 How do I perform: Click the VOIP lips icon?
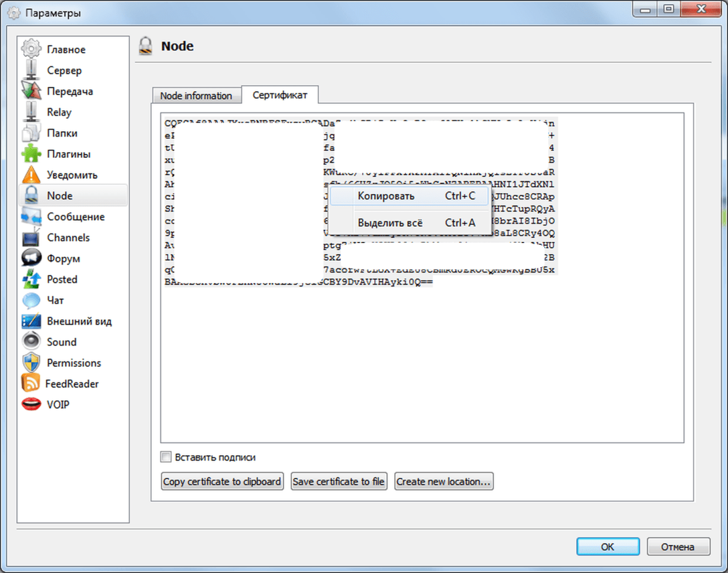(31, 405)
